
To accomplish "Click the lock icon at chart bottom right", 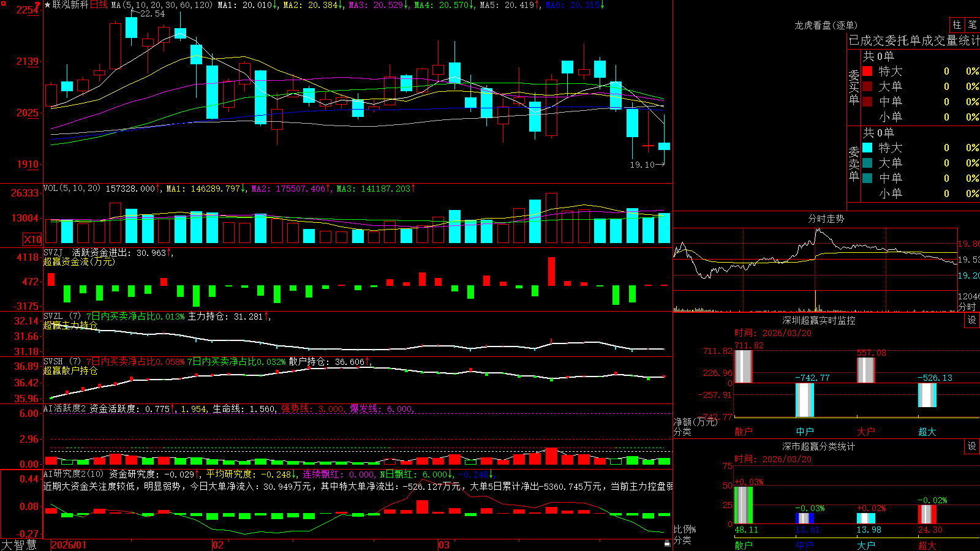I will [x=667, y=543].
